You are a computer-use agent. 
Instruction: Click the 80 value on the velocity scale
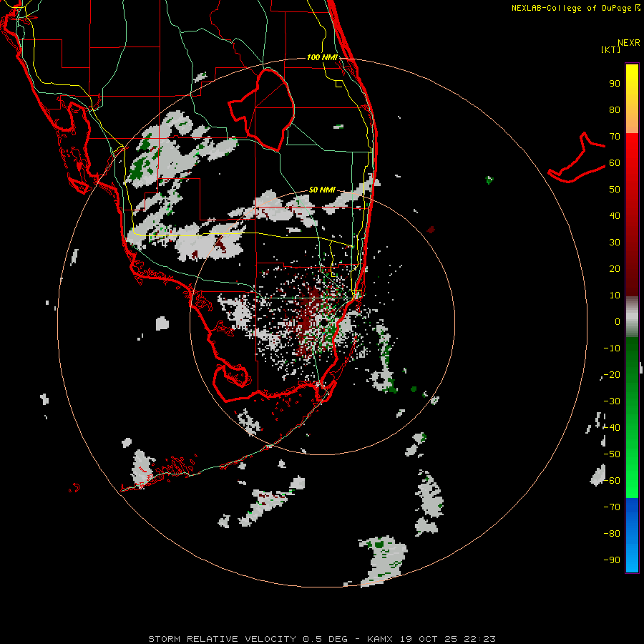coord(615,110)
